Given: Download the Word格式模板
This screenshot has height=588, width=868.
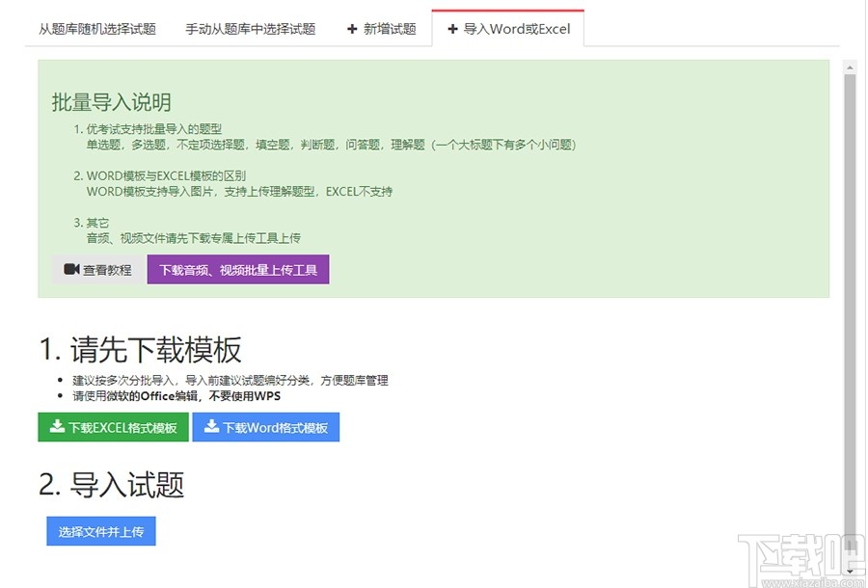Looking at the screenshot, I should click(x=266, y=427).
